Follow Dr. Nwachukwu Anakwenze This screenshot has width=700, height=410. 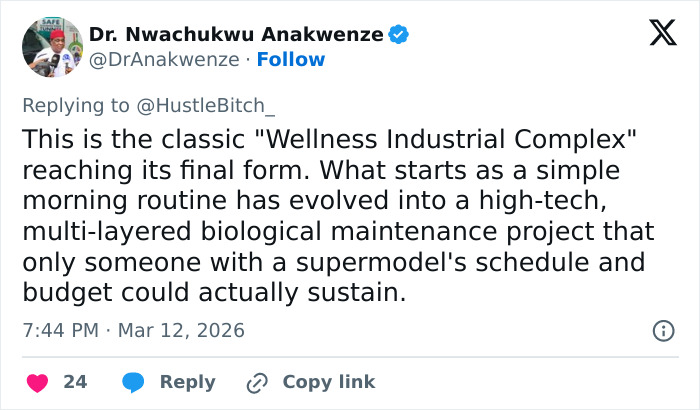coord(289,59)
